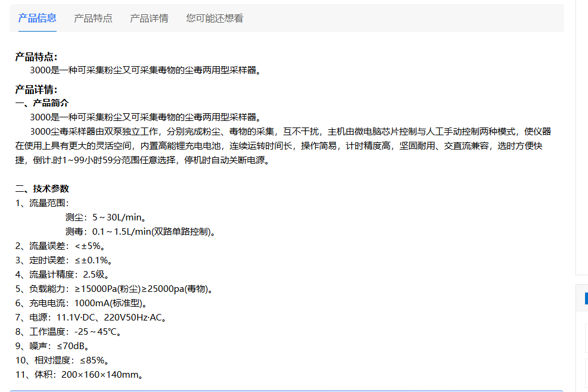Click the 流量范围 parameter line

pos(41,203)
